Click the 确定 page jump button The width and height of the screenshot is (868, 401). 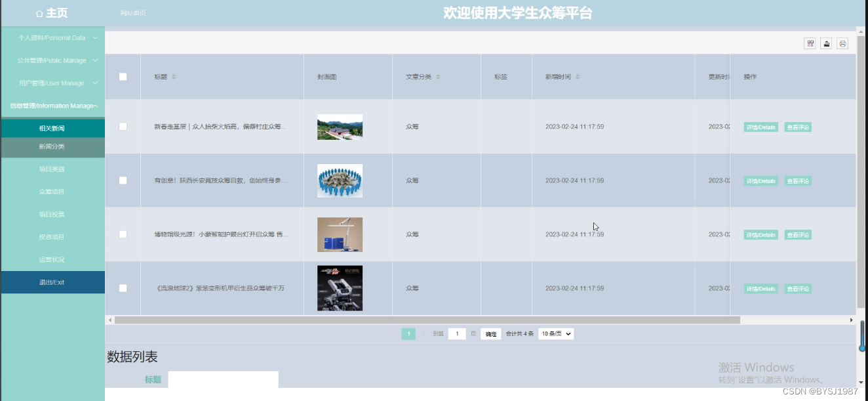(x=491, y=334)
